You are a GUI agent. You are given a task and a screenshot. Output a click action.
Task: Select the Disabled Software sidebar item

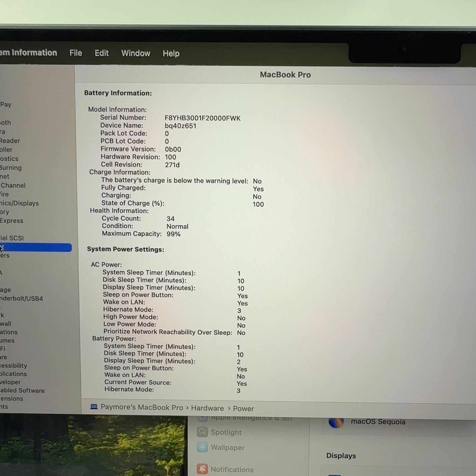22,390
